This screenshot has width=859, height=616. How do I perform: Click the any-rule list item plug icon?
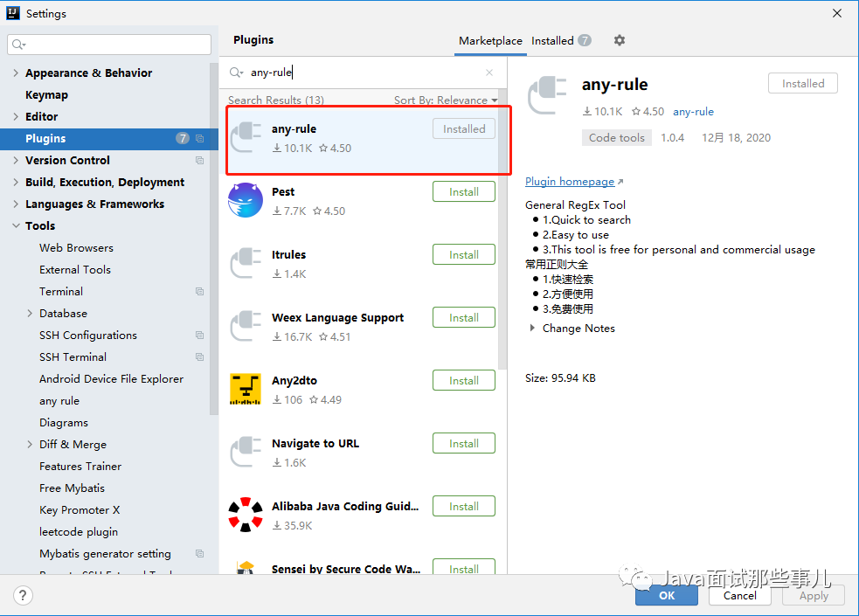click(246, 137)
